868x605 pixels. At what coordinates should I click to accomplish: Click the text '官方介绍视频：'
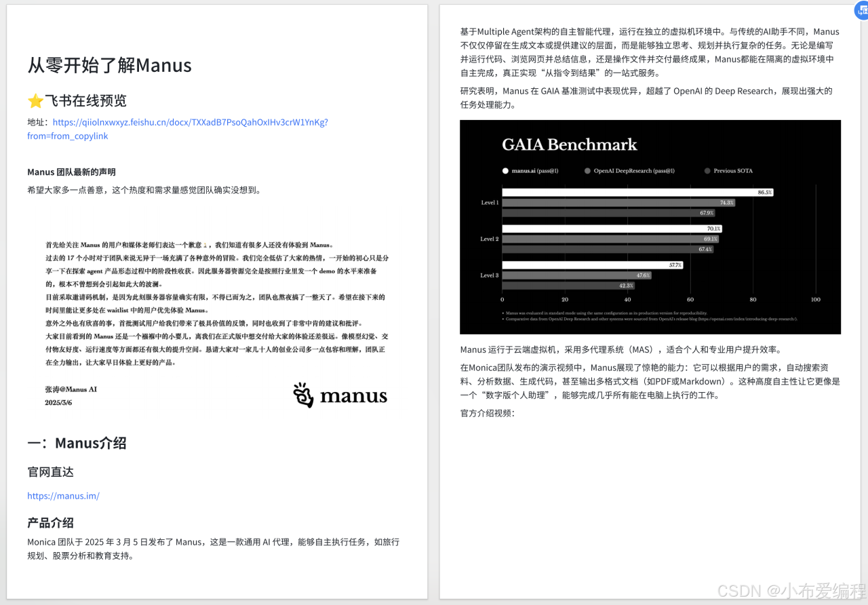487,413
